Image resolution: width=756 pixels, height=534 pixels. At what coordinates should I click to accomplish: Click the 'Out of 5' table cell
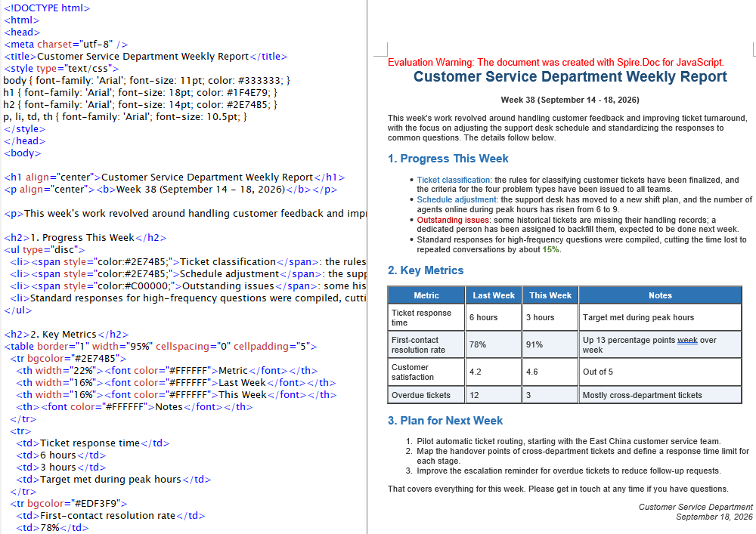click(x=660, y=372)
